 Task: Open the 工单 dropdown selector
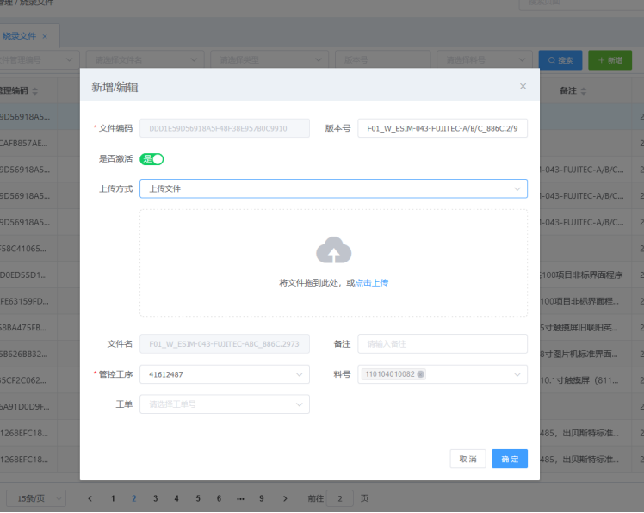[x=224, y=404]
